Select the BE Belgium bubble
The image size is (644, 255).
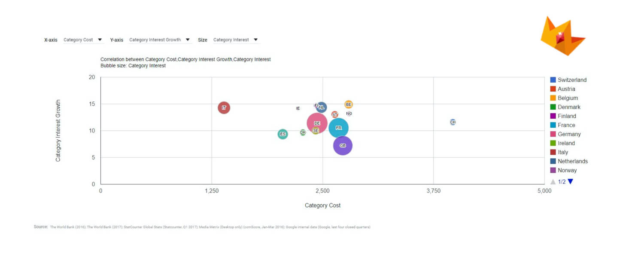pos(349,104)
